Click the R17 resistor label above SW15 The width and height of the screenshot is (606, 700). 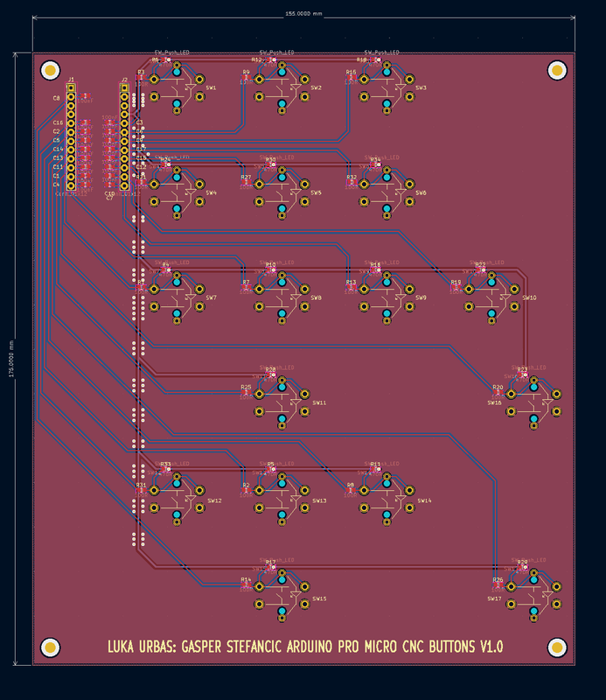tap(270, 562)
